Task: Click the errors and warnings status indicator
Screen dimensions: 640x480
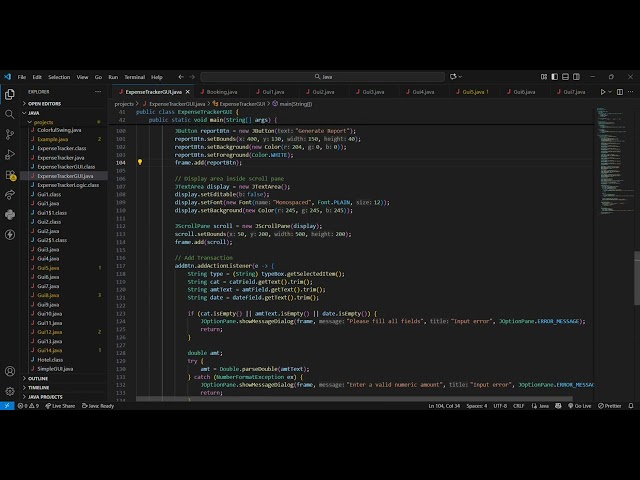Action: point(28,406)
